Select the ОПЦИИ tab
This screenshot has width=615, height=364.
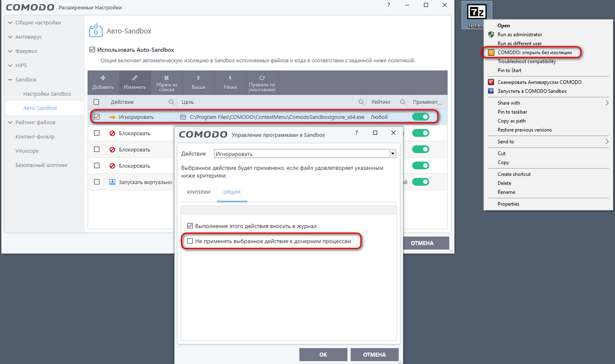click(x=232, y=192)
